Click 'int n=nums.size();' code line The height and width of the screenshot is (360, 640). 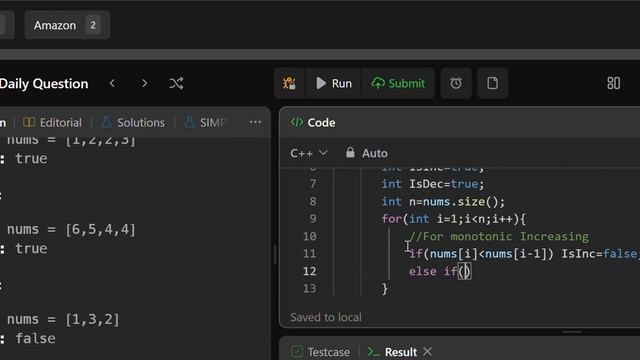tap(443, 202)
